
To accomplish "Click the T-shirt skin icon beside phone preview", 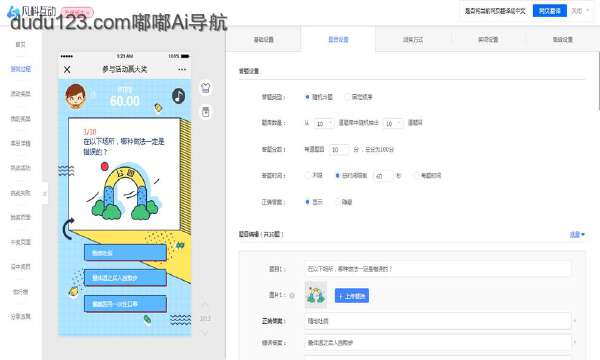I will tap(205, 88).
